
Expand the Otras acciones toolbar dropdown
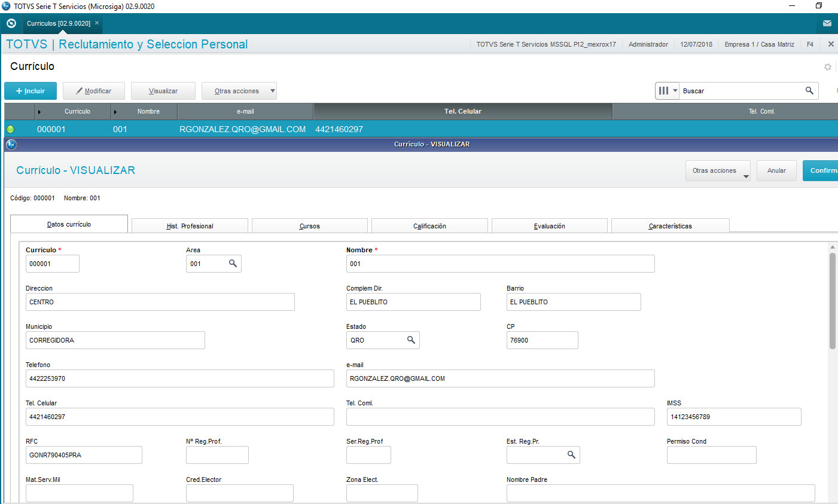click(272, 91)
